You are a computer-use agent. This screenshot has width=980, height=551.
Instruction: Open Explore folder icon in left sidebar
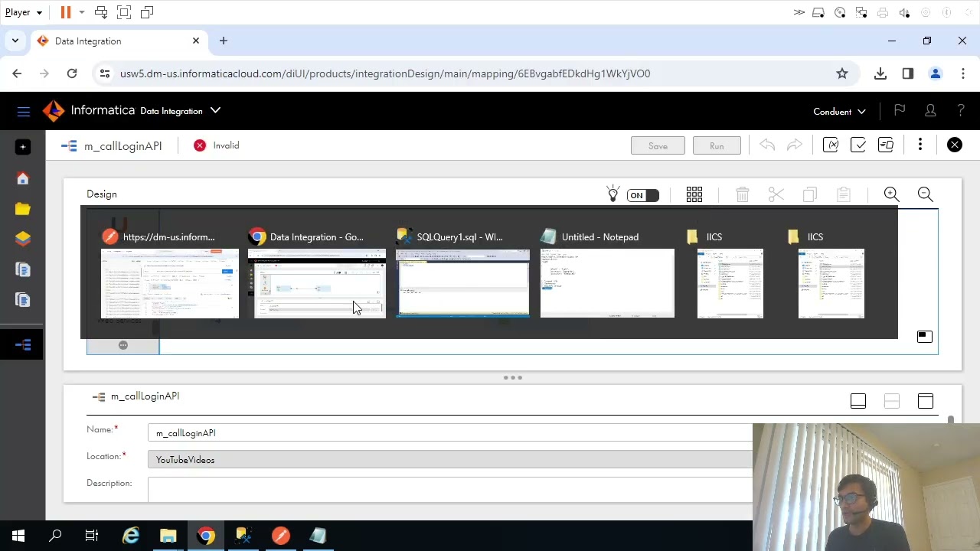[x=23, y=209]
